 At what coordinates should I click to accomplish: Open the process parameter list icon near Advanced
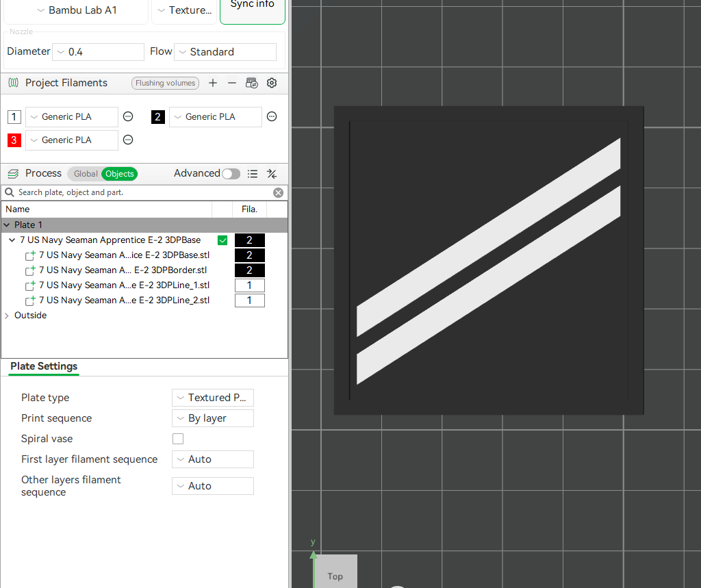pos(253,174)
